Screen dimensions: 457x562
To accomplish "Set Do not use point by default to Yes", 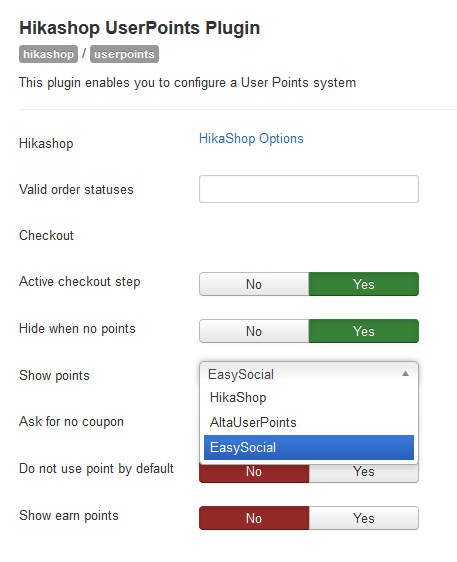I will click(x=363, y=472).
